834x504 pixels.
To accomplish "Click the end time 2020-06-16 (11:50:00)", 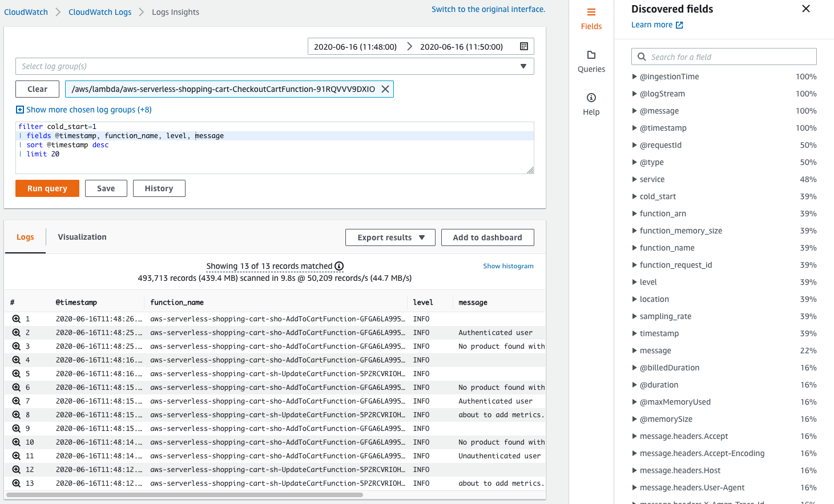I will pos(461,47).
